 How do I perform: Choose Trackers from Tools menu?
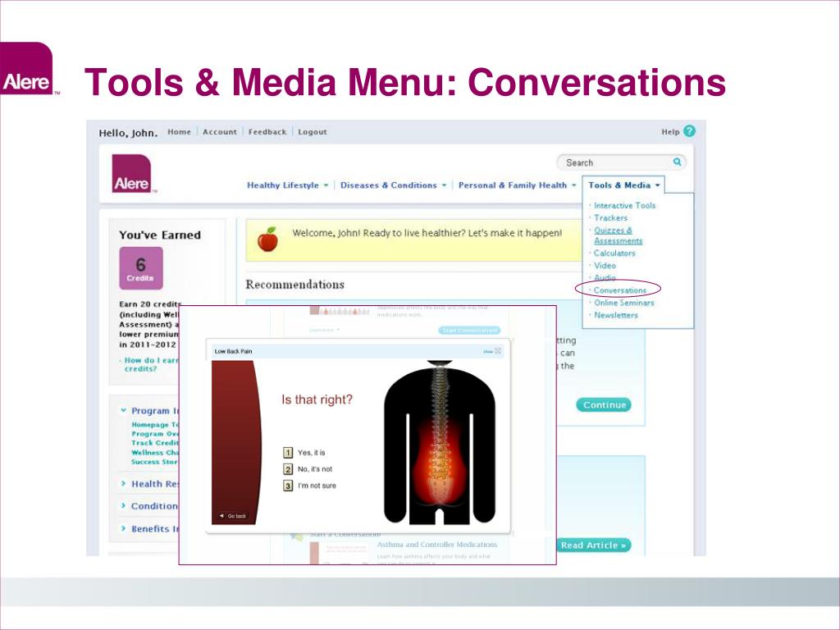pos(610,218)
